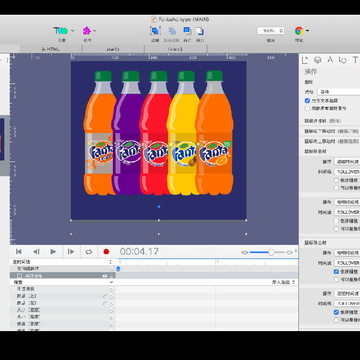Click the 00:04.17 time display
Image resolution: width=360 pixels, height=360 pixels.
(139, 252)
